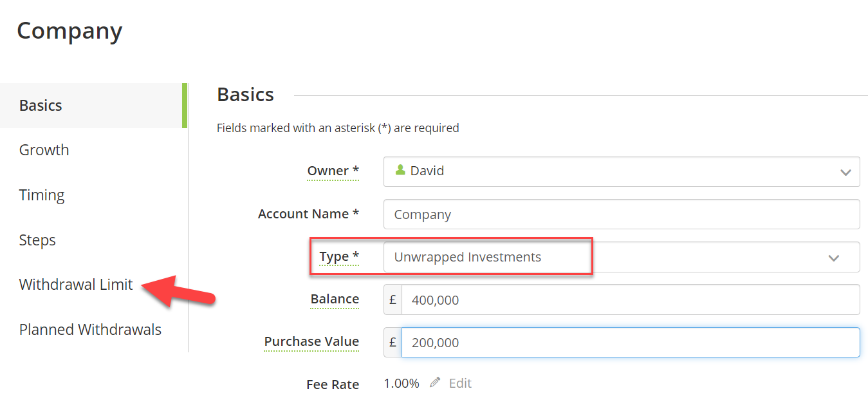Open the Steps section
868x409 pixels.
pyautogui.click(x=37, y=240)
